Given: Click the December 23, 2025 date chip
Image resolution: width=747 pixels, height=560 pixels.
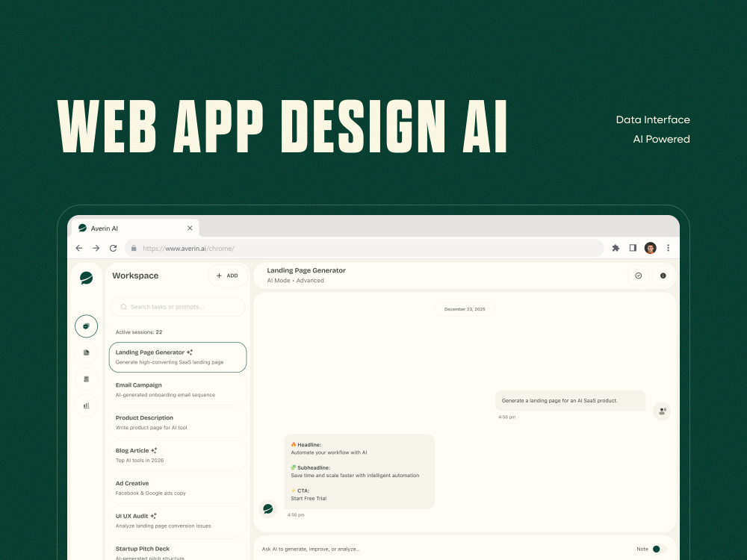Looking at the screenshot, I should (x=465, y=309).
